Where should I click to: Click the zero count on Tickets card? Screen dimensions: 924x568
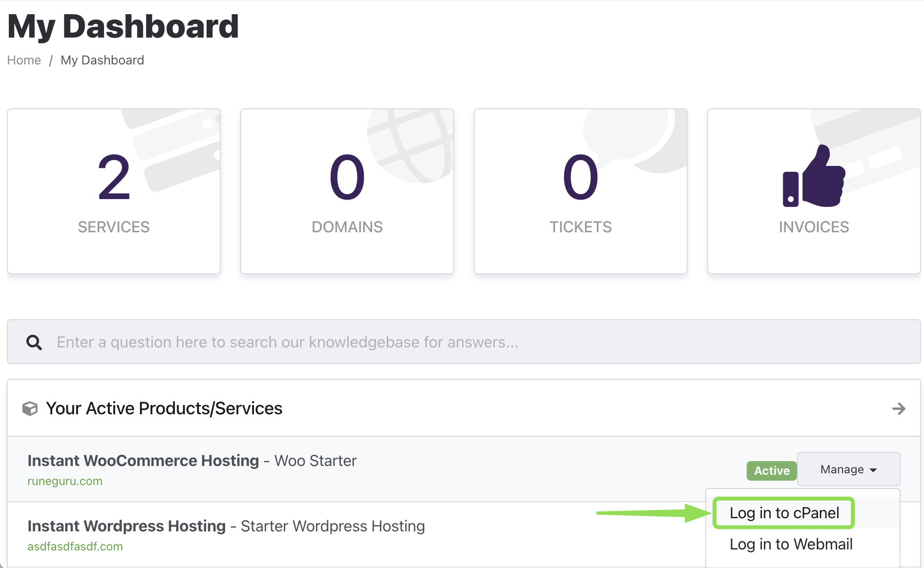(x=580, y=178)
